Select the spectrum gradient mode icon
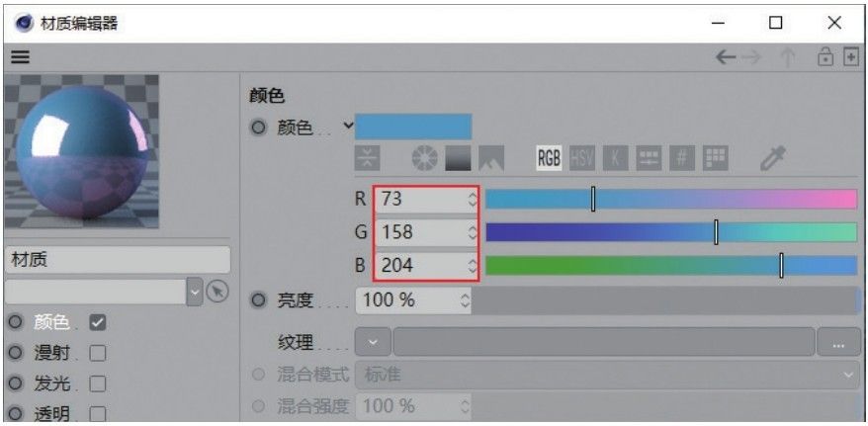Screen dimensions: 868x426 tap(459, 159)
